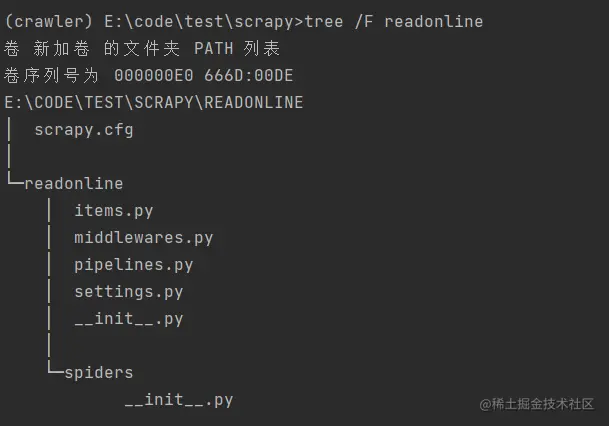The width and height of the screenshot is (609, 426).
Task: Click __init__.py directly under readonline folder
Action: point(128,319)
